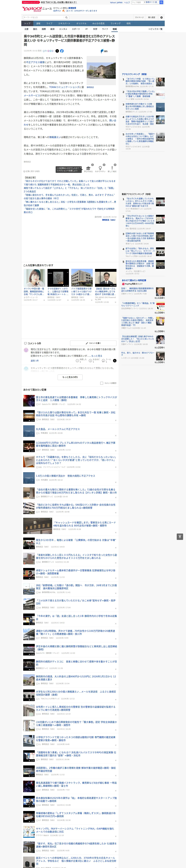This screenshot has height=868, width=186.
Task: Expand first comment via もっと見る
Action: coord(96,356)
